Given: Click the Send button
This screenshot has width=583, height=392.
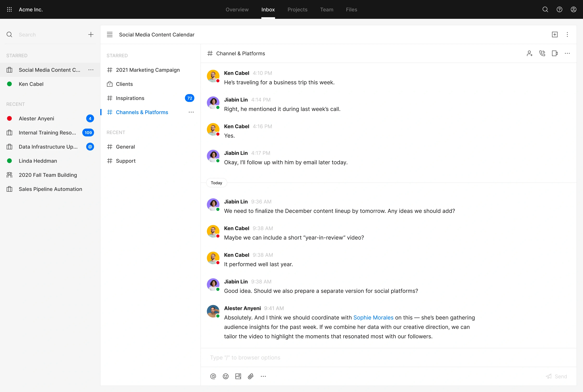Looking at the screenshot, I should point(556,376).
